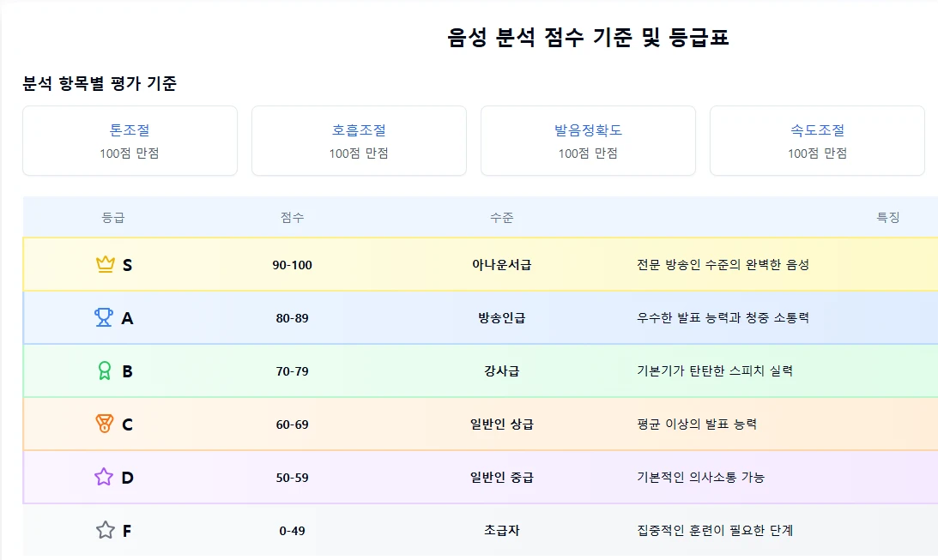
Task: Click the 90-100 score cell
Action: [x=293, y=265]
